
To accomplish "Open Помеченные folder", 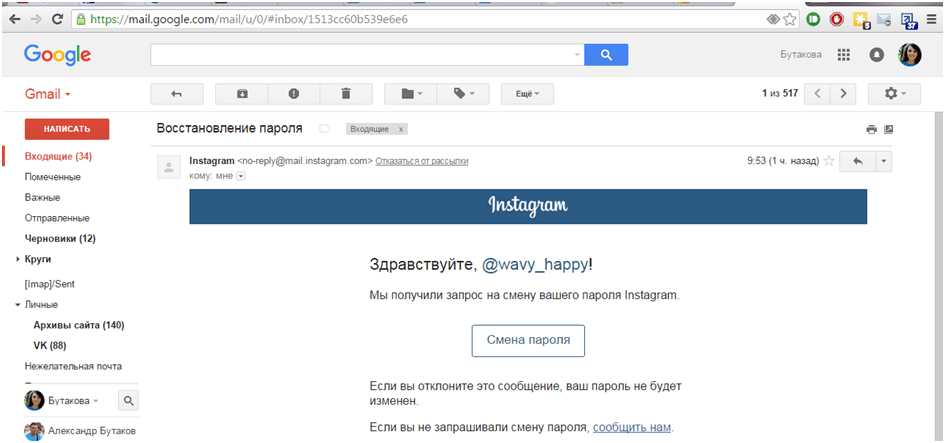I will [x=52, y=177].
